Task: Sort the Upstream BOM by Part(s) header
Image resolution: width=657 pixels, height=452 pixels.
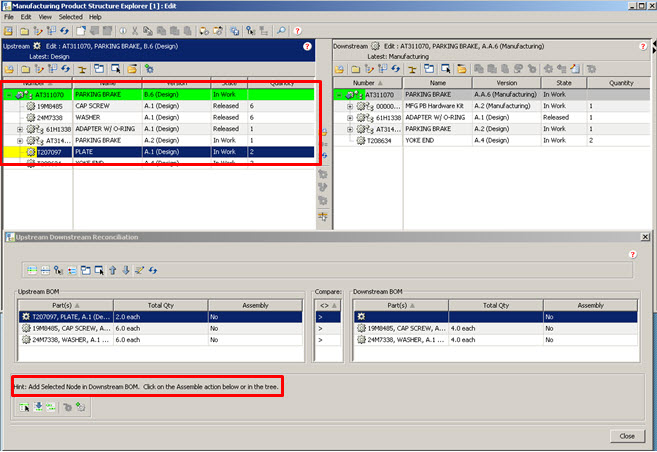Action: pos(65,305)
